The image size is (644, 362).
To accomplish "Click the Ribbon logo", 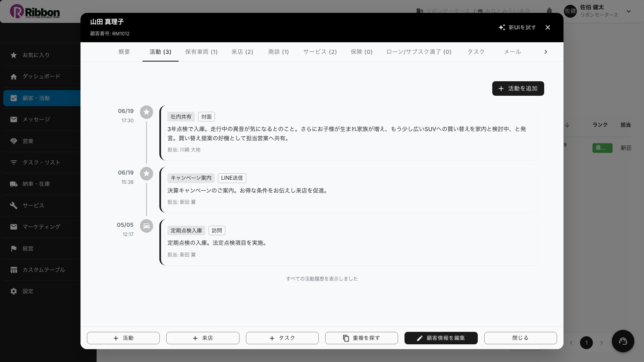I will [35, 12].
